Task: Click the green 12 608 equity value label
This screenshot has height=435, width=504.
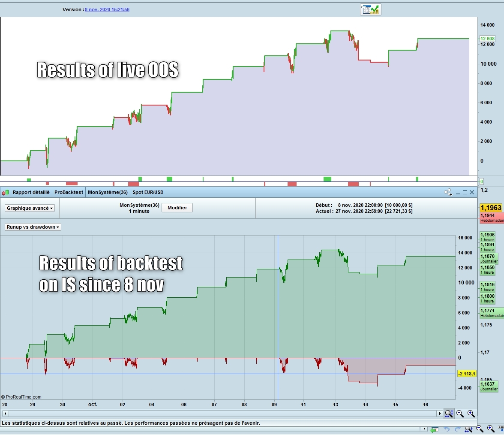Action: click(x=487, y=39)
